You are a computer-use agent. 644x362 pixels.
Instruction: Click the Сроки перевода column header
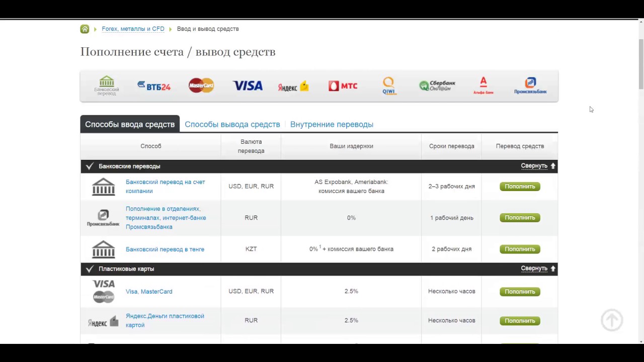[452, 146]
